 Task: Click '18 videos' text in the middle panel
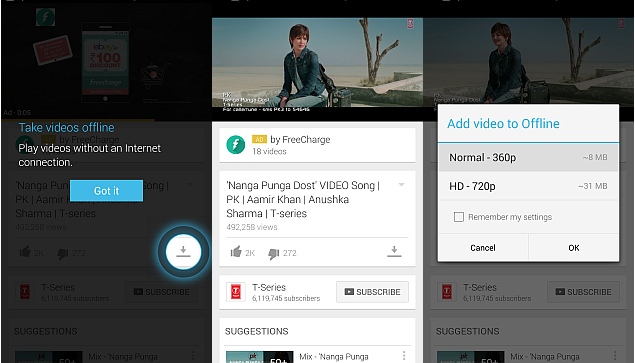269,152
